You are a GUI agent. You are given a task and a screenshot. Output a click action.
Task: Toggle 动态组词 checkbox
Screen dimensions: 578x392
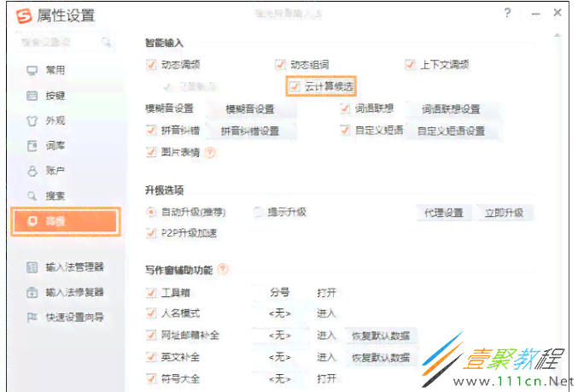(280, 65)
